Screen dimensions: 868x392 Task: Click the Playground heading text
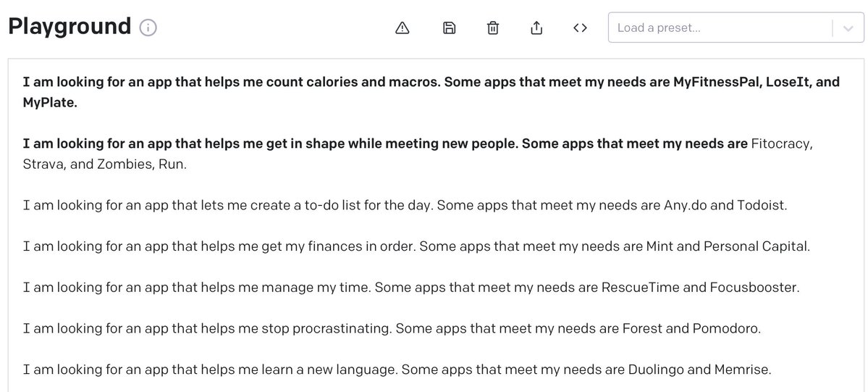point(69,27)
